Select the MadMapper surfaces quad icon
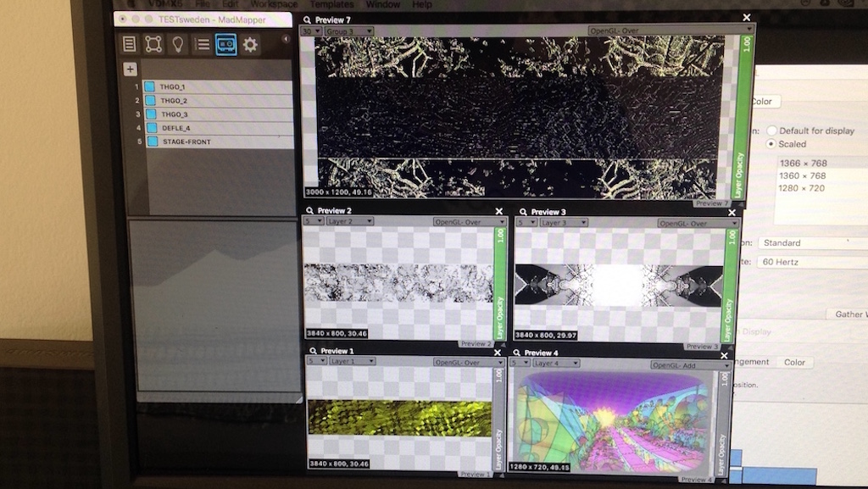The width and height of the screenshot is (868, 489). (153, 44)
